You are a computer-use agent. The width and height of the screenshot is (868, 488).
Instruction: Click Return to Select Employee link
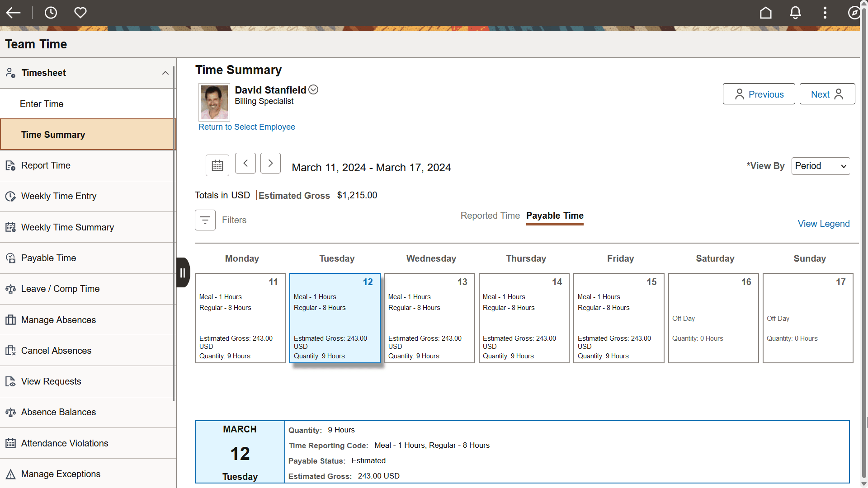[x=247, y=127]
